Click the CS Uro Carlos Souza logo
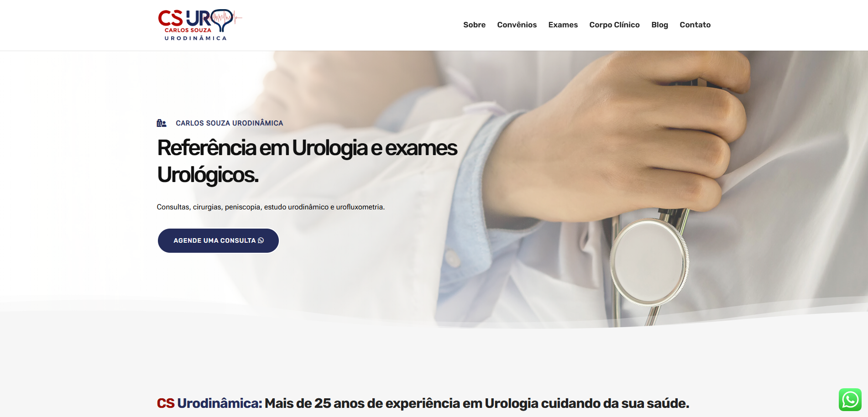Viewport: 868px width, 417px height. pos(199,25)
